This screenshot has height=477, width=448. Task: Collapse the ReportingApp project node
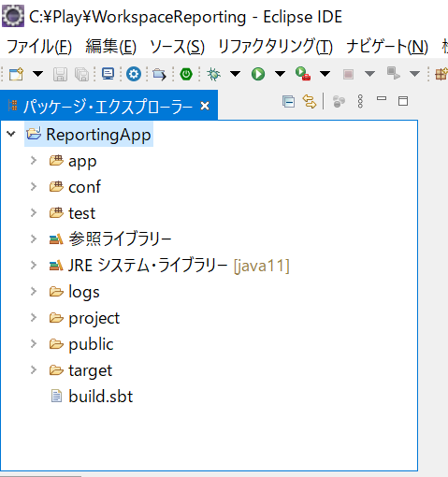tap(11, 134)
